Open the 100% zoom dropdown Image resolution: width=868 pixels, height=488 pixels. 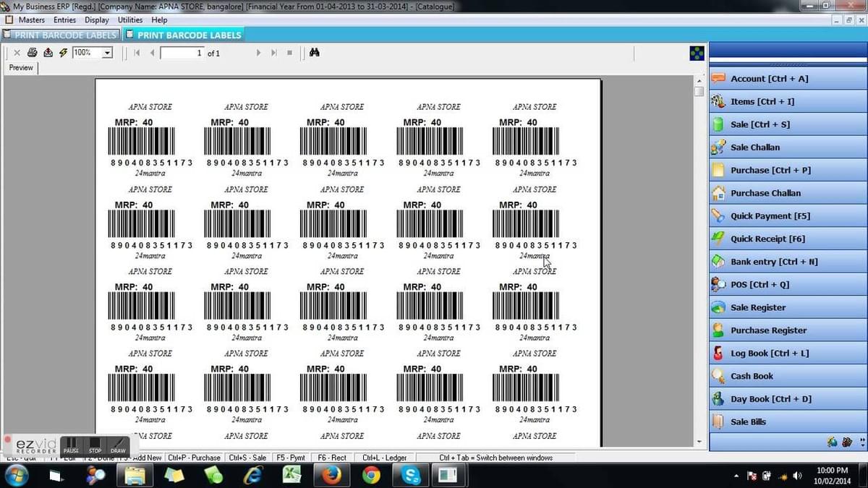coord(108,53)
